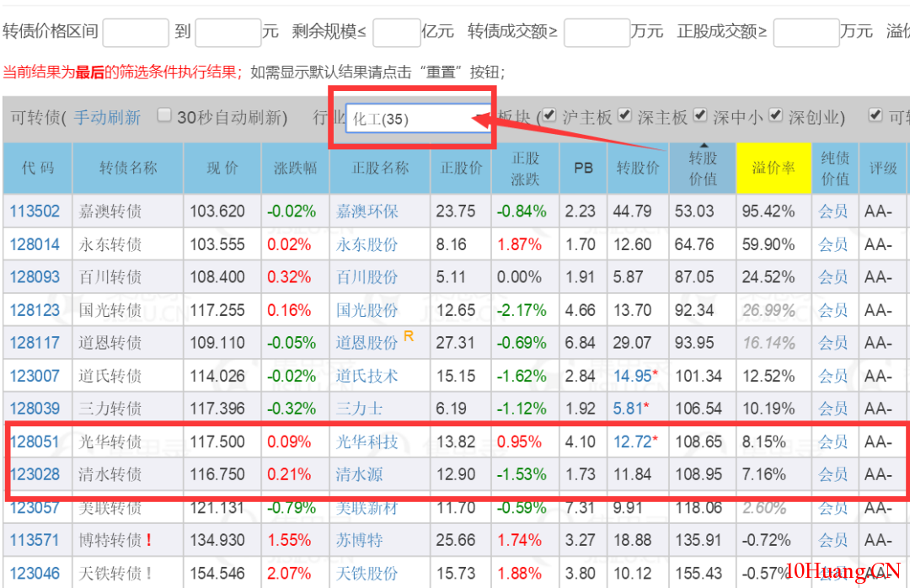Sort by the 纯债价值 column header
Screen dimensions: 910x588
coord(835,168)
